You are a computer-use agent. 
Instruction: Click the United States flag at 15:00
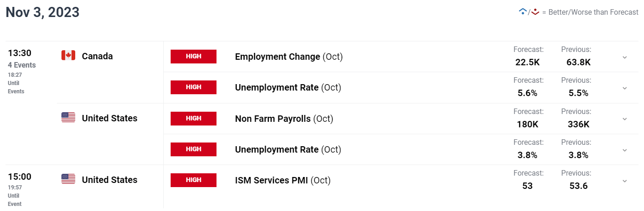coord(68,179)
